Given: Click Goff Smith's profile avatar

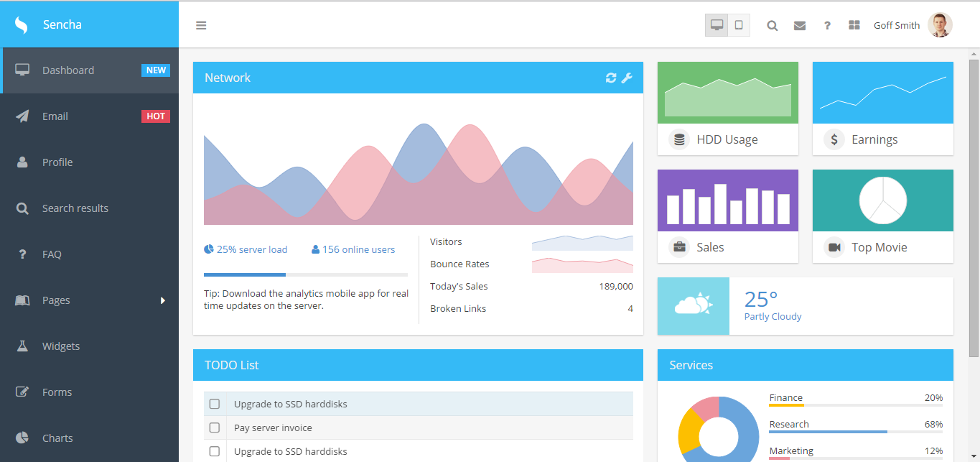Looking at the screenshot, I should (x=940, y=25).
